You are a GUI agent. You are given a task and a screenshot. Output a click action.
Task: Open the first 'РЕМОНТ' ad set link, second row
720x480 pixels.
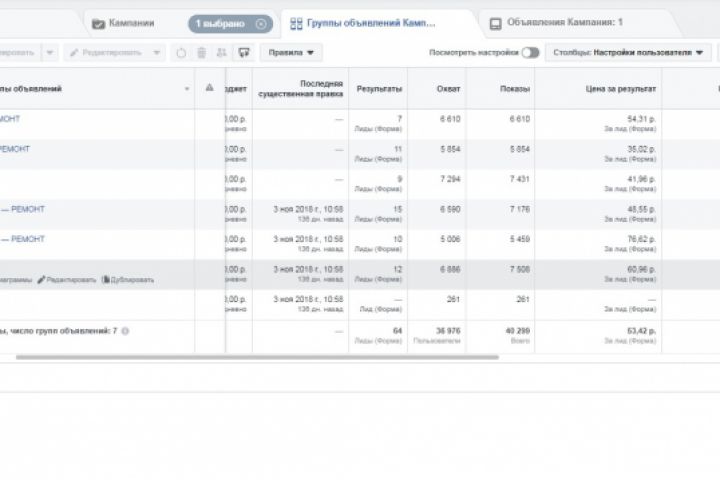[x=15, y=149]
